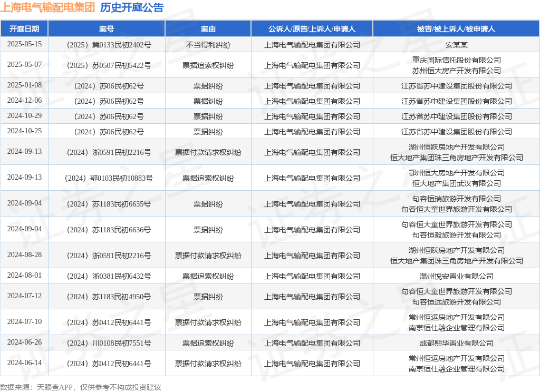Click the date 2024-06-14
This screenshot has width=540, height=392.
(24, 362)
